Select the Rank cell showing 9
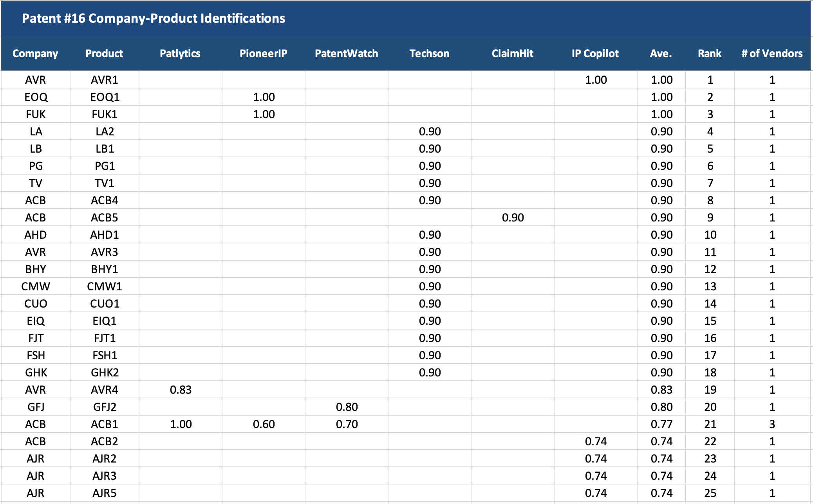 click(710, 218)
